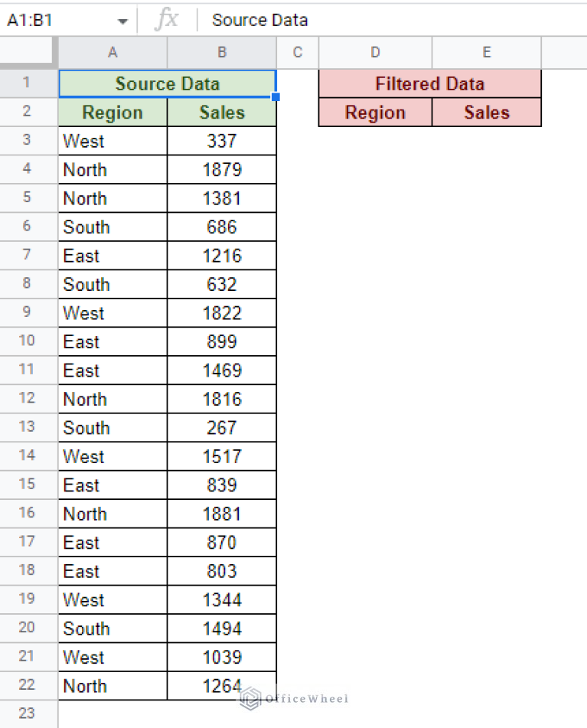Screen dimensions: 587x728
Task: Click the merged Source Data title cell
Action: [167, 83]
